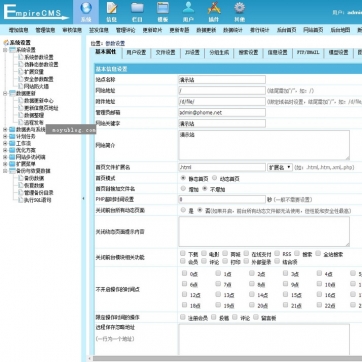Check the 电影 module checkbox
The height and width of the screenshot is (362, 362).
pyautogui.click(x=204, y=253)
